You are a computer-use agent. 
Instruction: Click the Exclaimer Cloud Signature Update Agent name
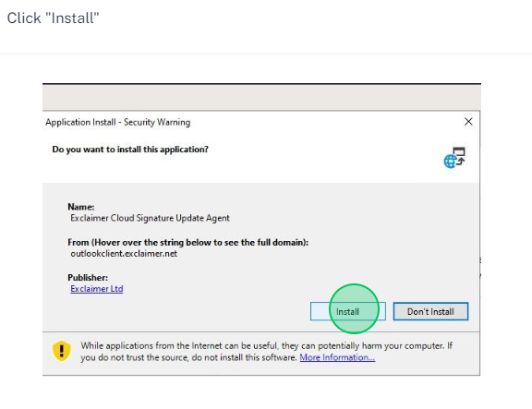(x=150, y=218)
